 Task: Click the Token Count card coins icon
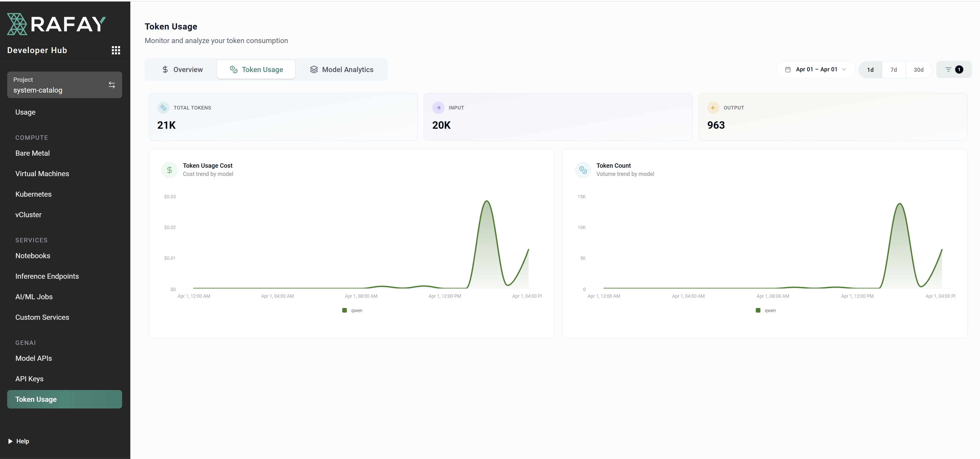coord(583,170)
